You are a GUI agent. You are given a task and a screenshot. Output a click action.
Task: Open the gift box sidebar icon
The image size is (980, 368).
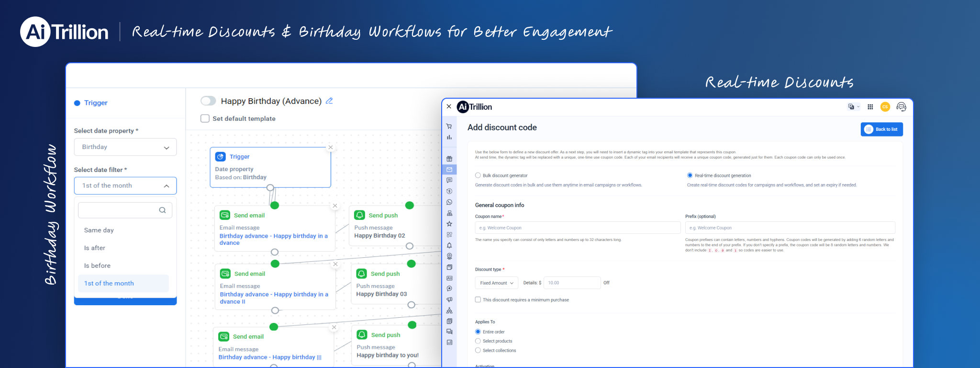pos(449,159)
